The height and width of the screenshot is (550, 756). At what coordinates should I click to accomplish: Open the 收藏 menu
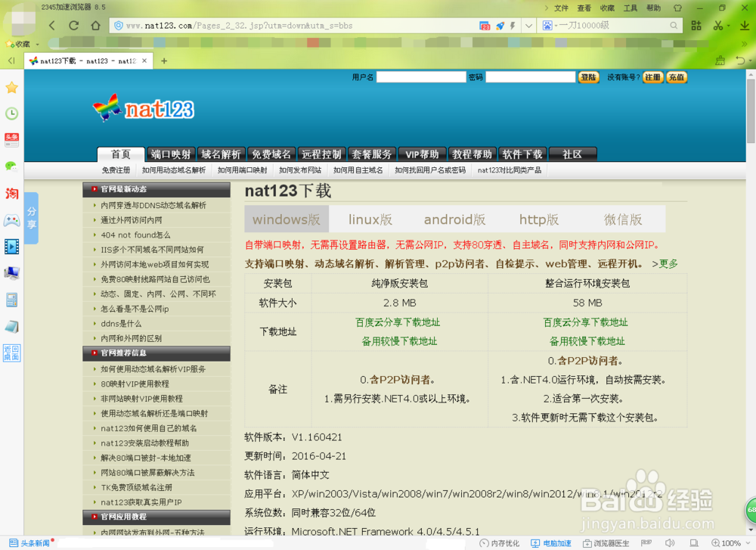(x=608, y=8)
